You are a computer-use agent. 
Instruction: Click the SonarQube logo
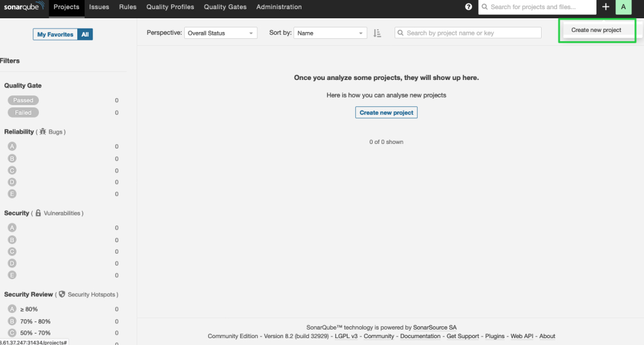click(23, 7)
